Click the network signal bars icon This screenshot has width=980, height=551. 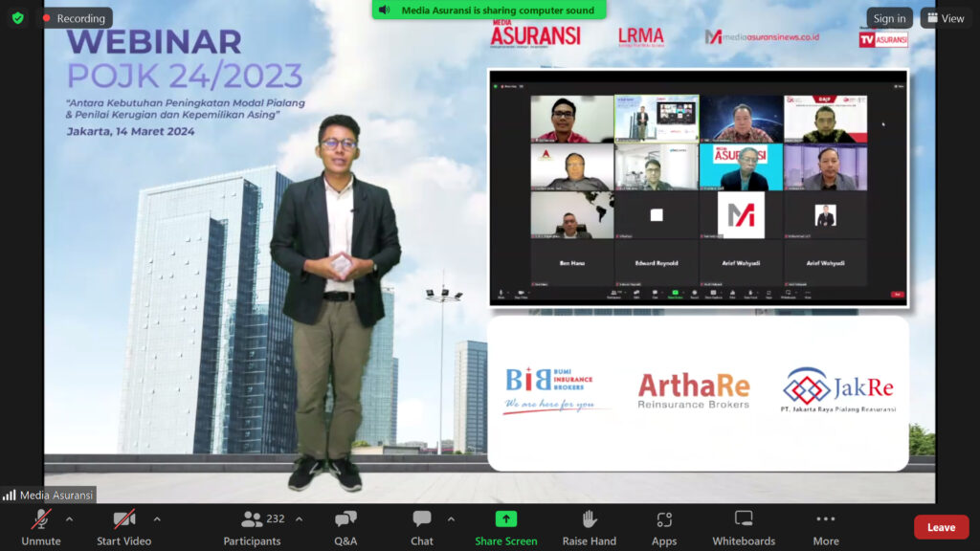[x=10, y=496]
